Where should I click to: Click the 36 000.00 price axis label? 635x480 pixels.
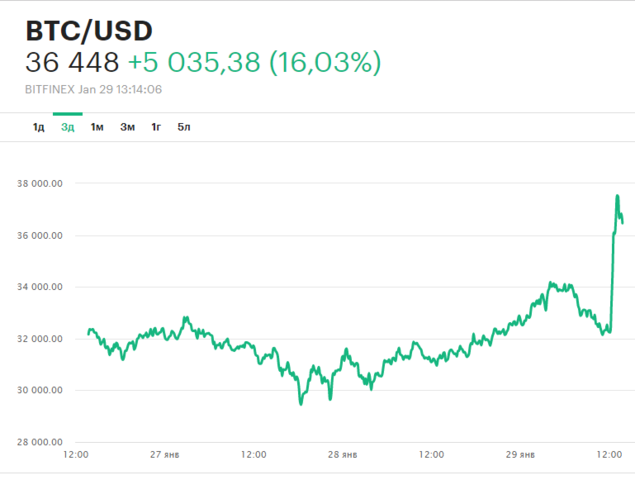41,236
